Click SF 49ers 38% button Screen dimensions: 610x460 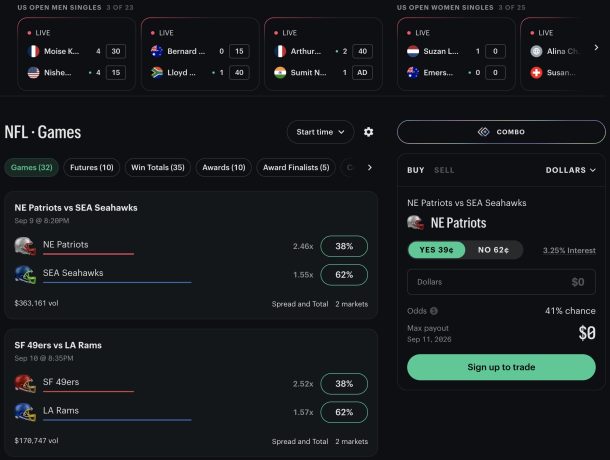344,384
